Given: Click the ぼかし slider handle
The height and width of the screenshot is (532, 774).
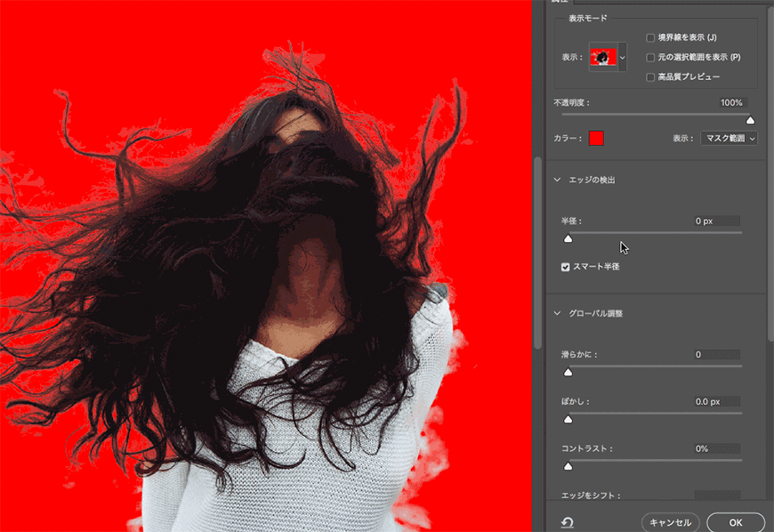Looking at the screenshot, I should pyautogui.click(x=568, y=419).
